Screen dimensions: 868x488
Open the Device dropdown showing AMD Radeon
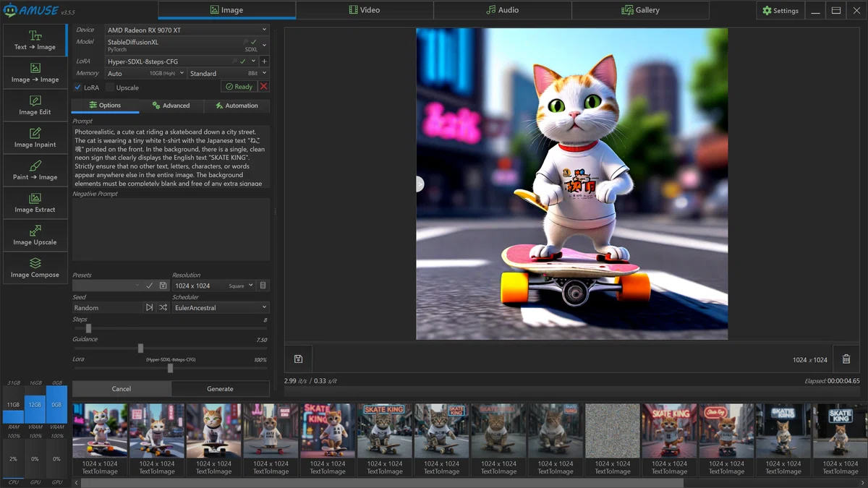[187, 30]
